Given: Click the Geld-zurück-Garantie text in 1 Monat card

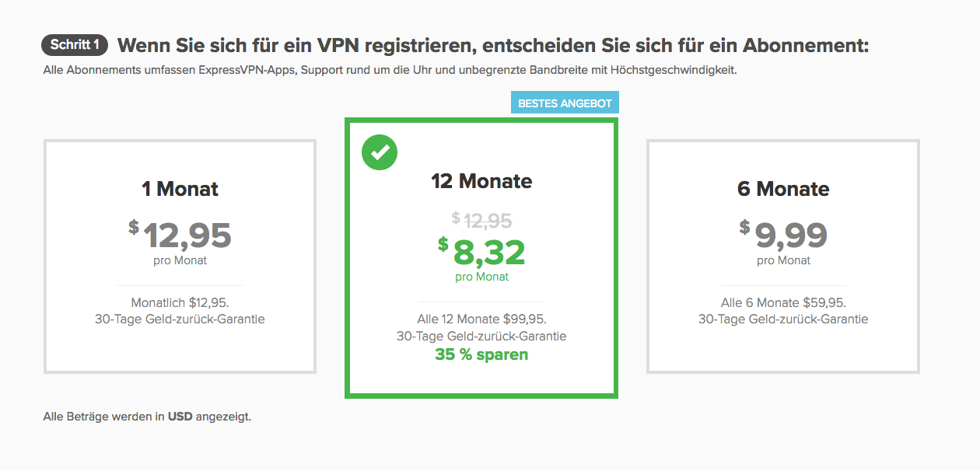Looking at the screenshot, I should [206, 319].
